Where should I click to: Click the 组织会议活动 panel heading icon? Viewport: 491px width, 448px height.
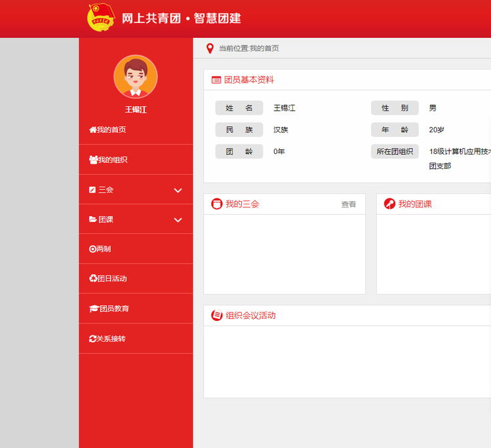[x=216, y=316]
